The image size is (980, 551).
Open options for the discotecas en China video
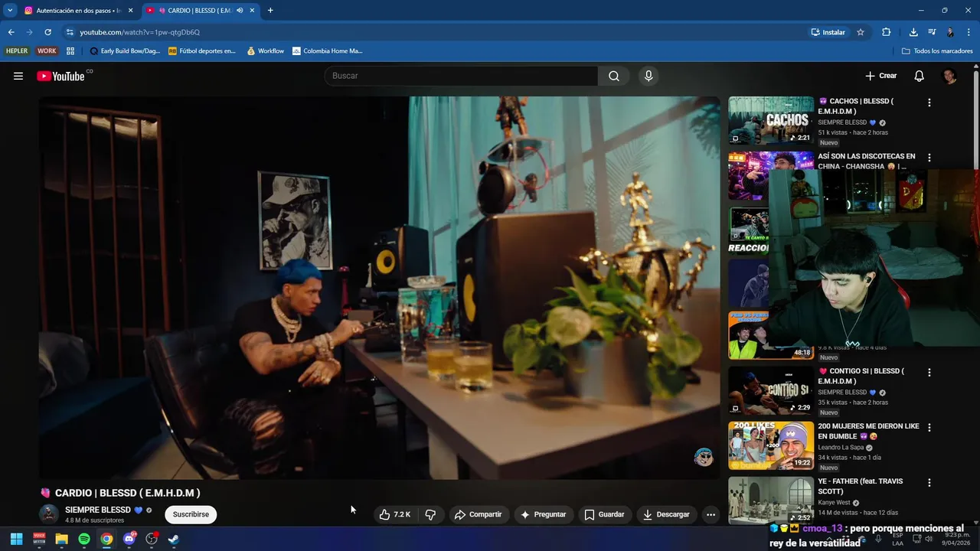[929, 158]
